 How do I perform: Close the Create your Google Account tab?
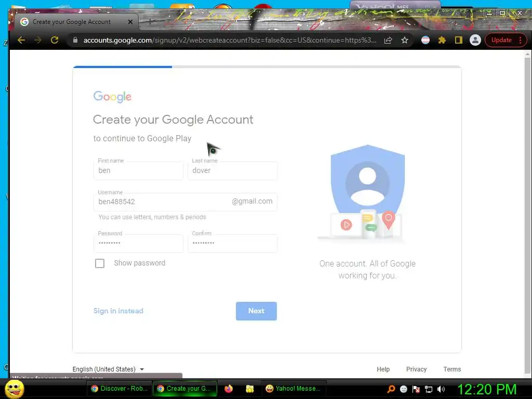point(130,22)
